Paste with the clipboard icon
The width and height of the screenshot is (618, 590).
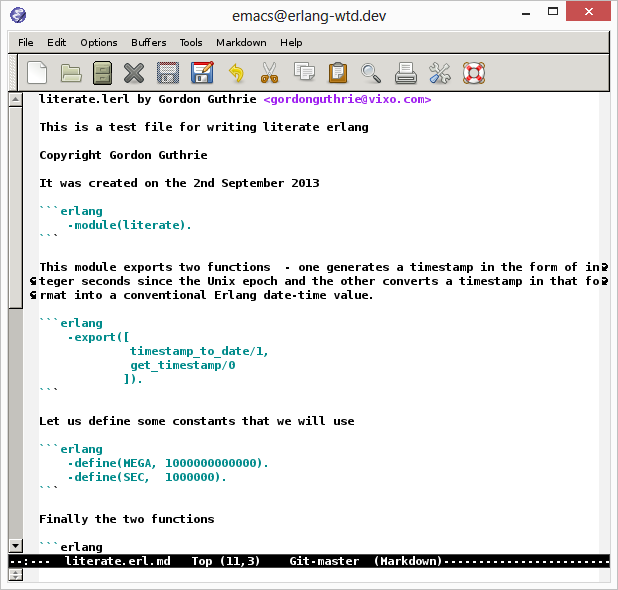[x=338, y=73]
